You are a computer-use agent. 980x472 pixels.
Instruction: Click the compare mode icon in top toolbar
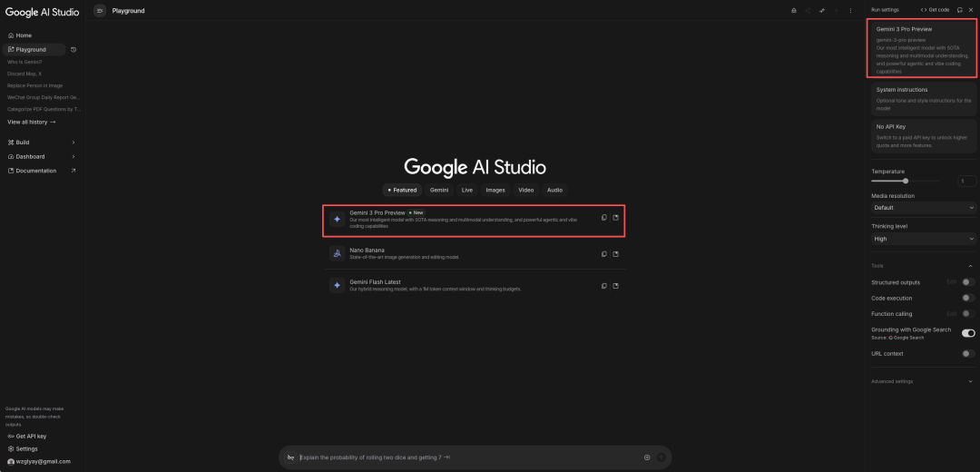(x=822, y=11)
